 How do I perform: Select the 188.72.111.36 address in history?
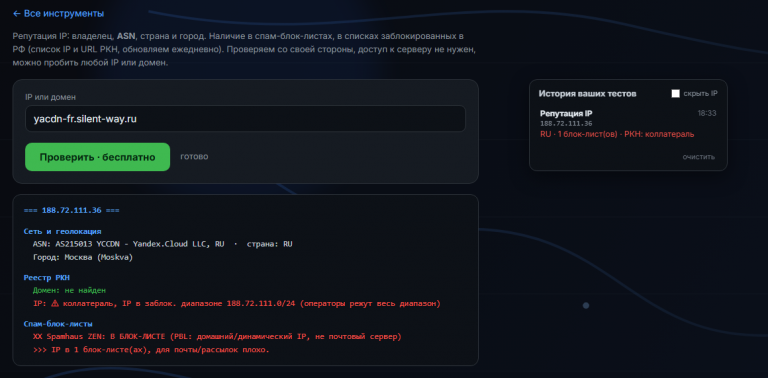coord(566,124)
